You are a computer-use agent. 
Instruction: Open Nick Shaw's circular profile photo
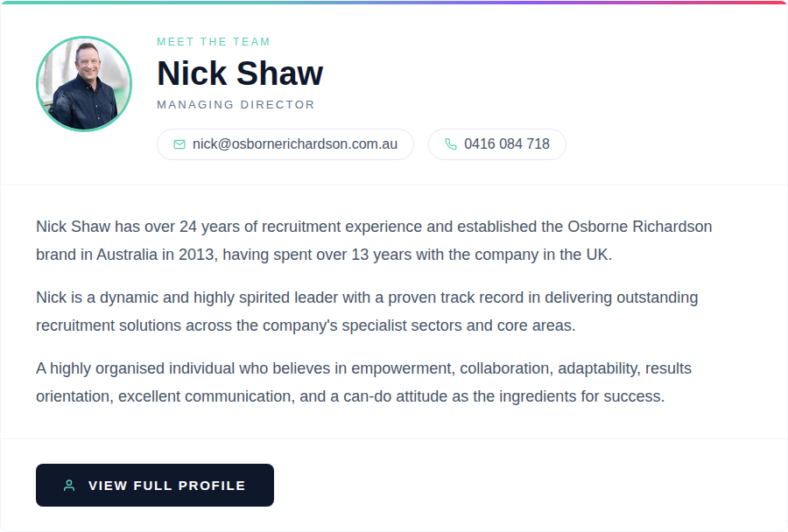[84, 84]
